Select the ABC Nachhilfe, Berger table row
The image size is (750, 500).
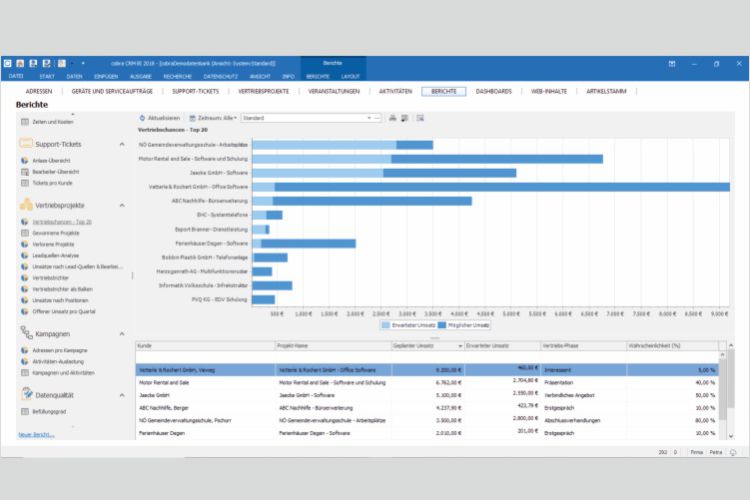click(427, 408)
